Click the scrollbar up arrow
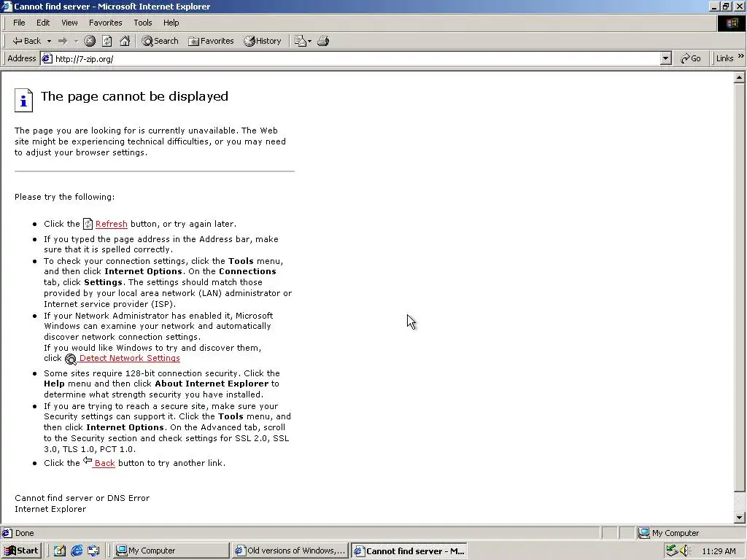Image resolution: width=747 pixels, height=560 pixels. click(x=740, y=77)
